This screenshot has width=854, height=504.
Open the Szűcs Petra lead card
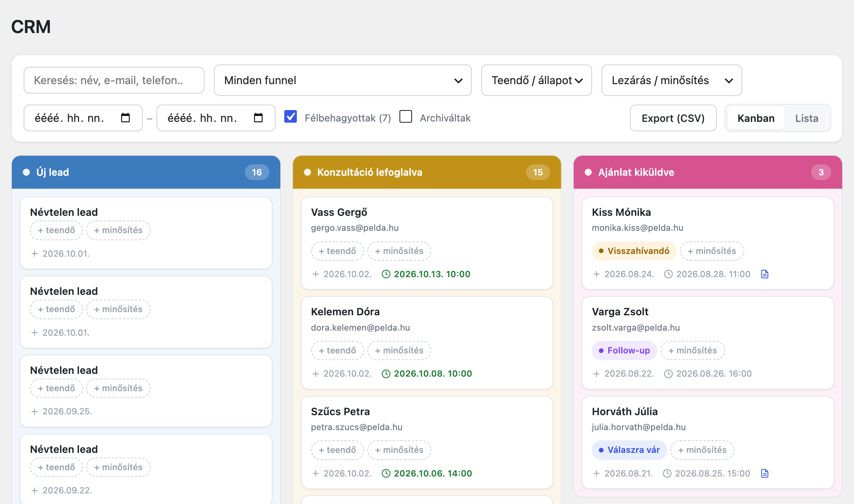(427, 443)
